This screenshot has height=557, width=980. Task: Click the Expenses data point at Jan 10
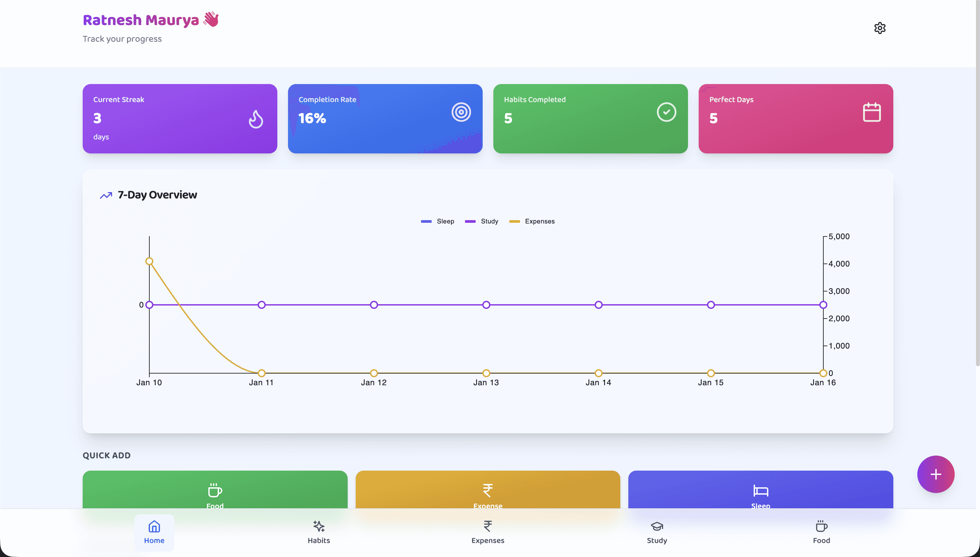click(149, 261)
